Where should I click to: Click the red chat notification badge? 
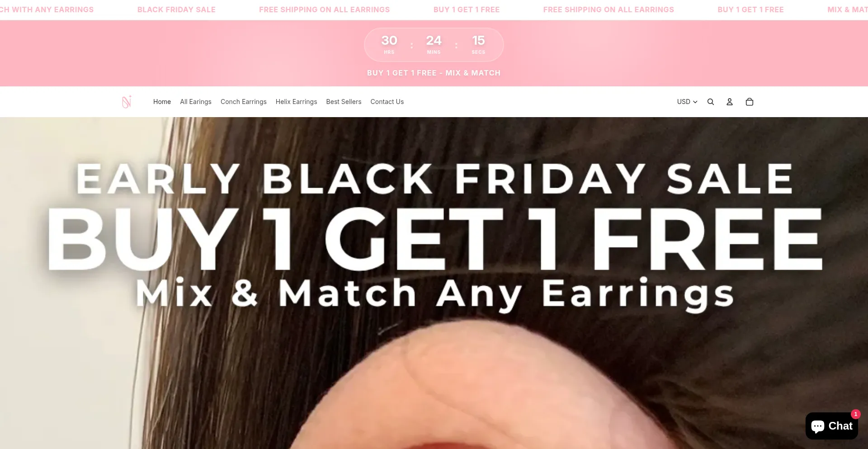[x=855, y=414]
